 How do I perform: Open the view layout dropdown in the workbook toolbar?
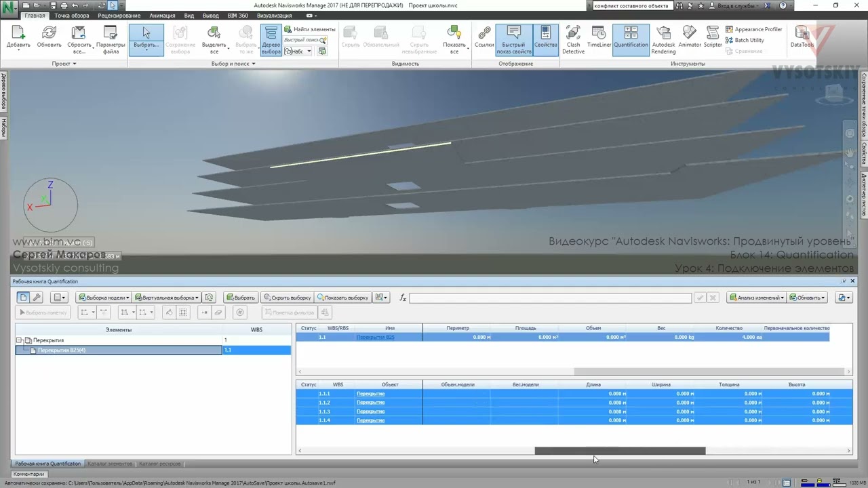click(x=60, y=298)
